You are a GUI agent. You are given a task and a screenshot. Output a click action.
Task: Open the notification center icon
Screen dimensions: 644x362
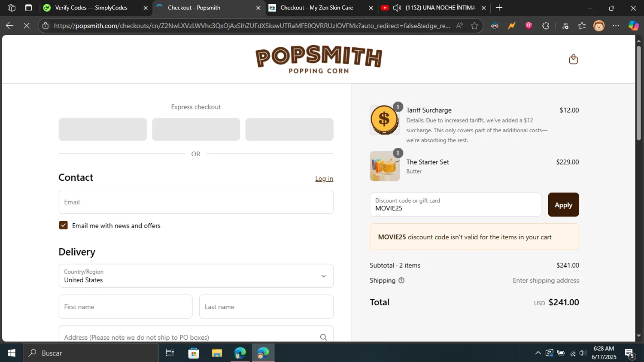coord(630,354)
